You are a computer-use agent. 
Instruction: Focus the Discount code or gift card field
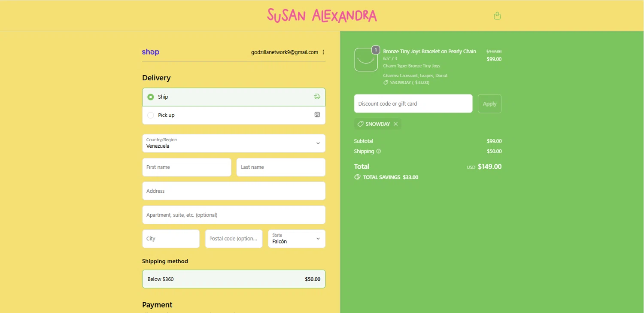pyautogui.click(x=413, y=103)
